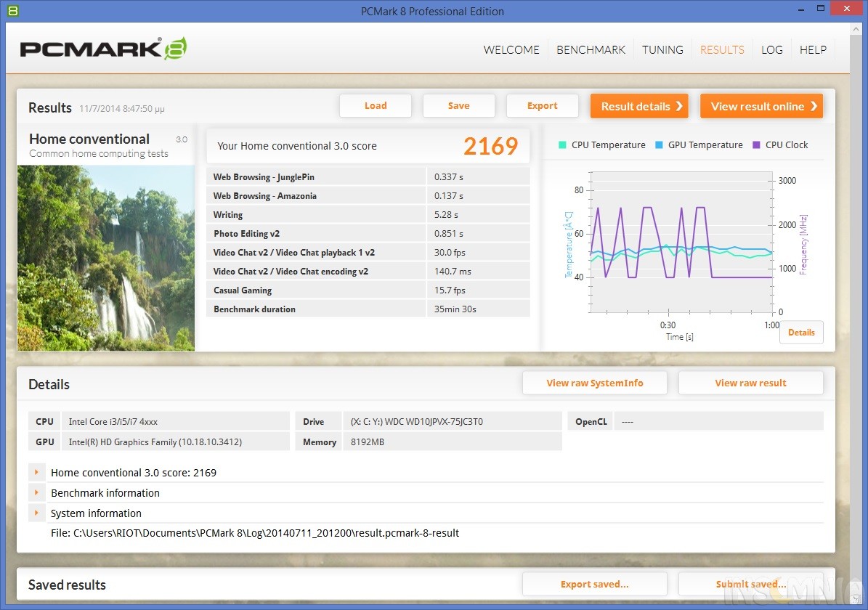Viewport: 868px width, 610px height.
Task: Select the RESULTS tab
Action: (722, 50)
